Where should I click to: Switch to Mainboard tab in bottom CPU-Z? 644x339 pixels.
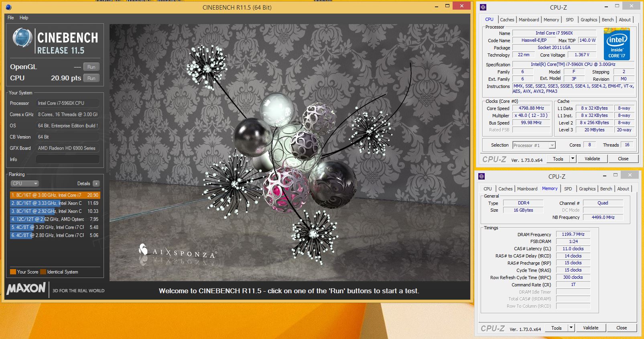pyautogui.click(x=527, y=189)
